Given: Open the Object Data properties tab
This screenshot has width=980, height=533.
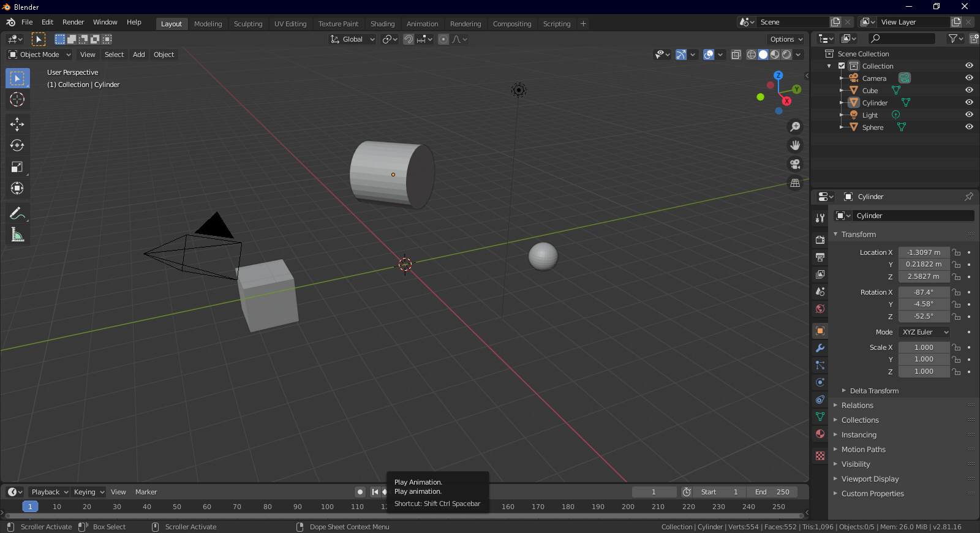Looking at the screenshot, I should point(820,417).
